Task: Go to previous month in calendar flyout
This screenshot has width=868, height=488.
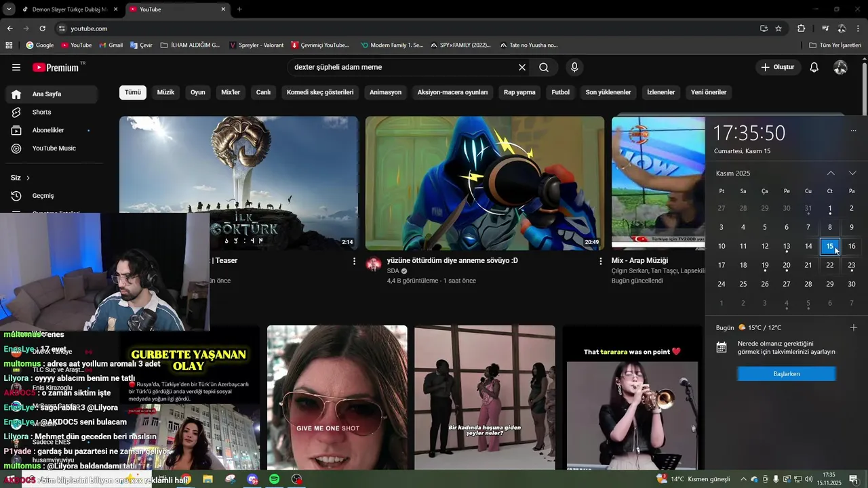Action: tap(831, 173)
